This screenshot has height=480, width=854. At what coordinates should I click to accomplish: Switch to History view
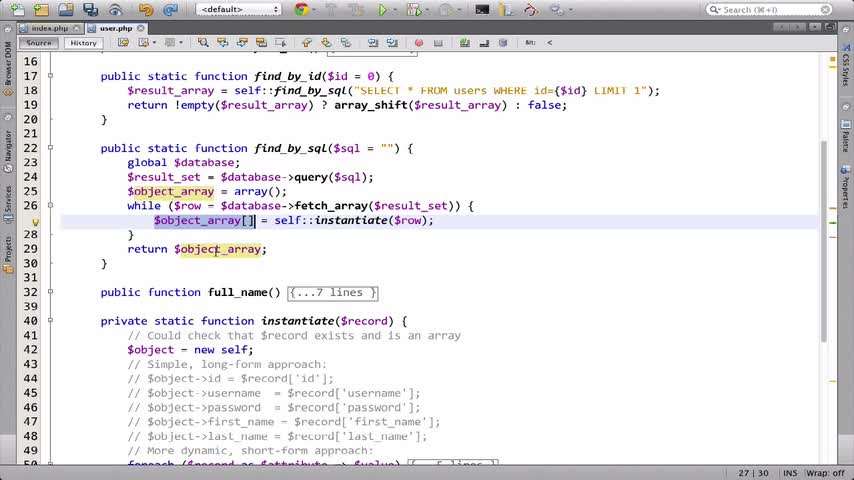(83, 42)
